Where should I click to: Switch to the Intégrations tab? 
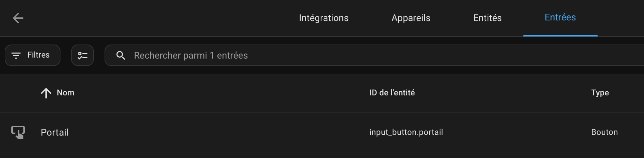point(324,18)
